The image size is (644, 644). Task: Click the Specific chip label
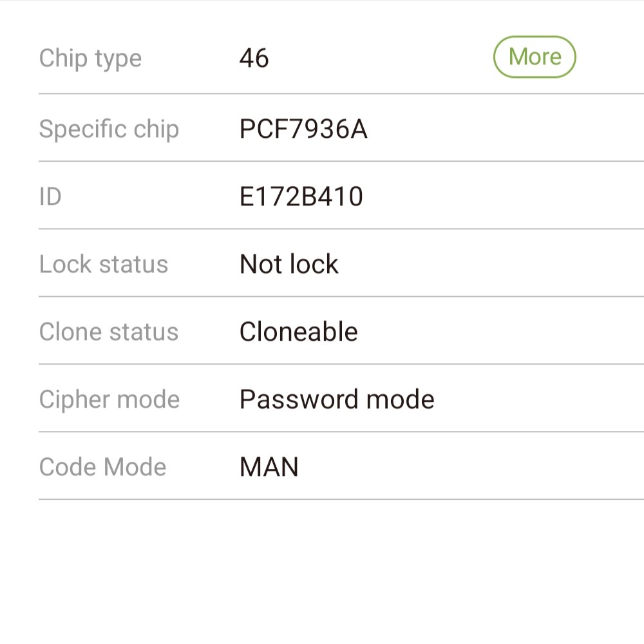[108, 129]
